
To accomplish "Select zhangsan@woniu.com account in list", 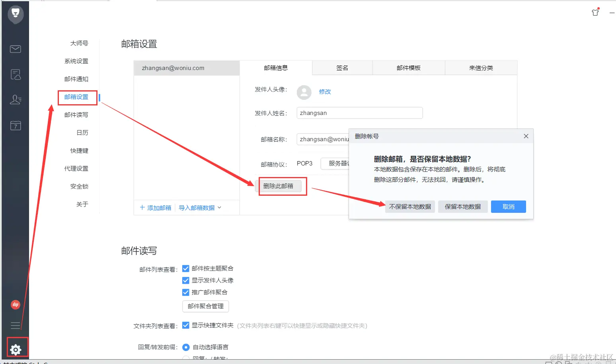I will (187, 68).
